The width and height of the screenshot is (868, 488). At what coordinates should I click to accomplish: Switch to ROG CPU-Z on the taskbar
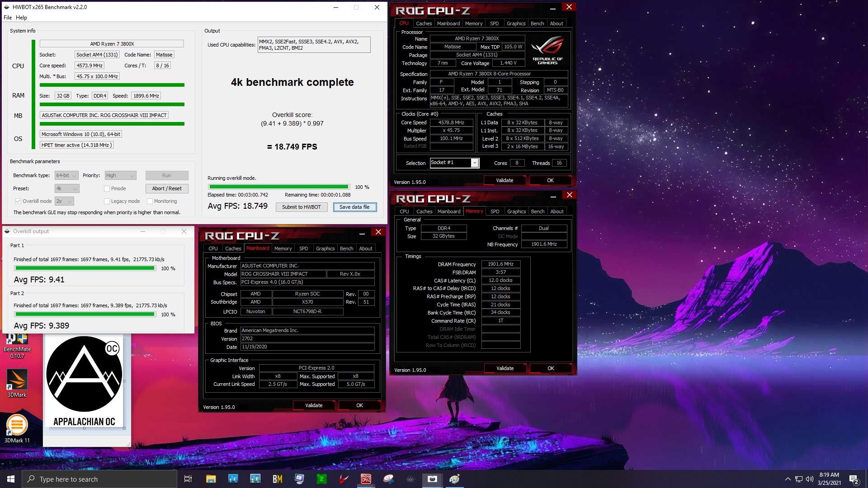(366, 479)
